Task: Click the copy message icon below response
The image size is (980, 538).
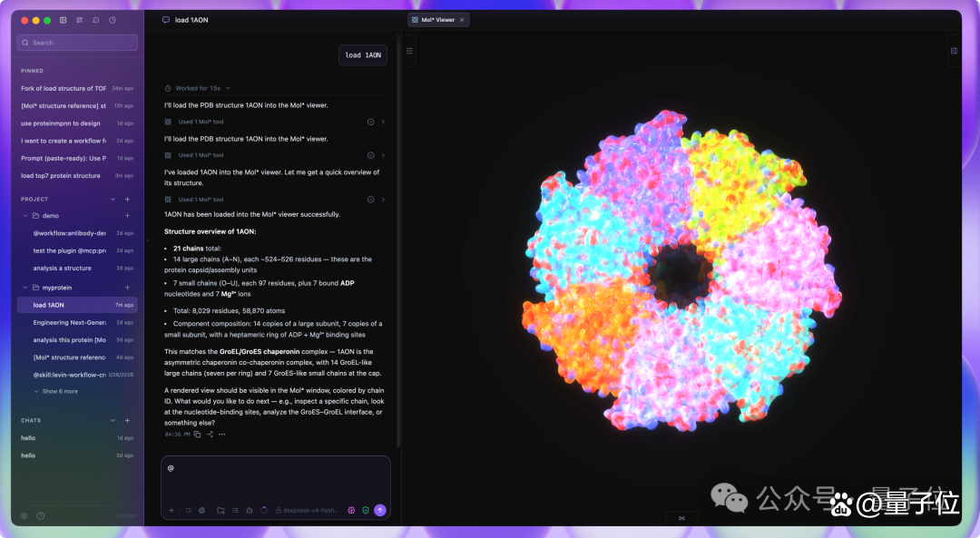Action: tap(198, 435)
